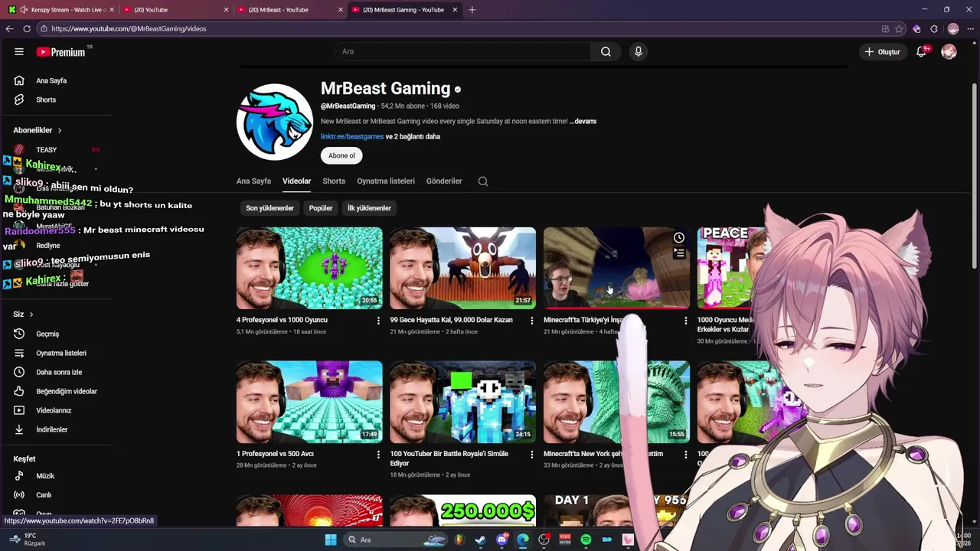
Task: Open the linktr.ee/beastgames link
Action: coord(352,136)
